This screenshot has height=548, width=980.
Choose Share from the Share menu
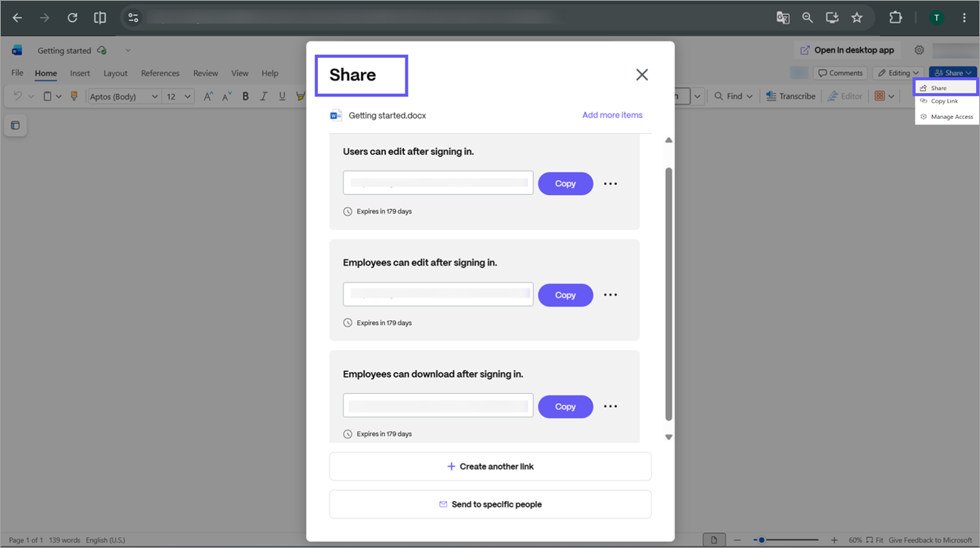click(x=946, y=88)
